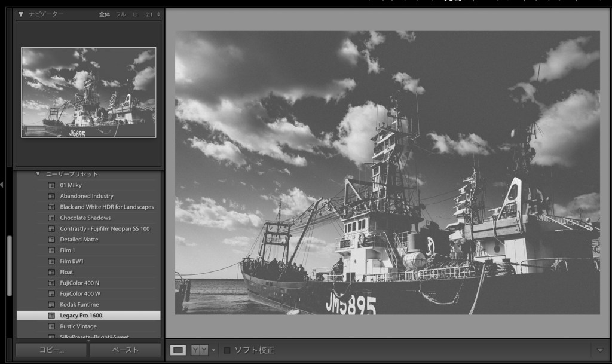This screenshot has height=364, width=612.
Task: Click preset icon beside FujiColor 400 N
Action: click(x=51, y=283)
